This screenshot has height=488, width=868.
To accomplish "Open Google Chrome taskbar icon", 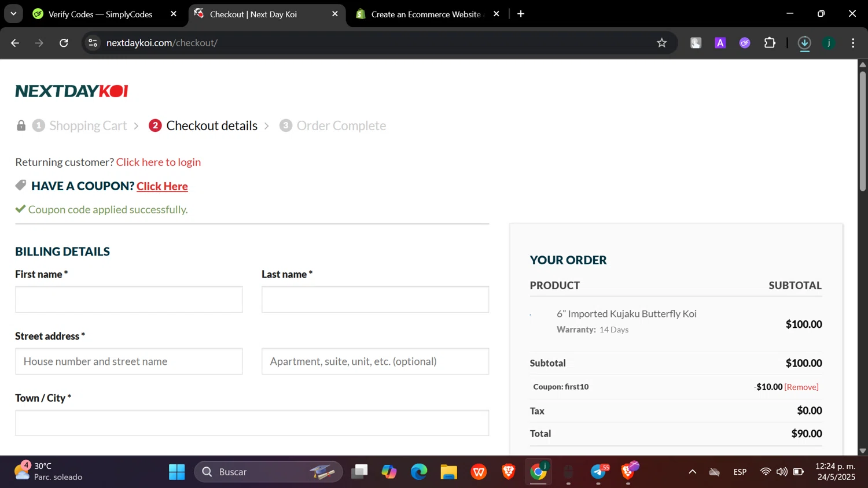I will (539, 472).
